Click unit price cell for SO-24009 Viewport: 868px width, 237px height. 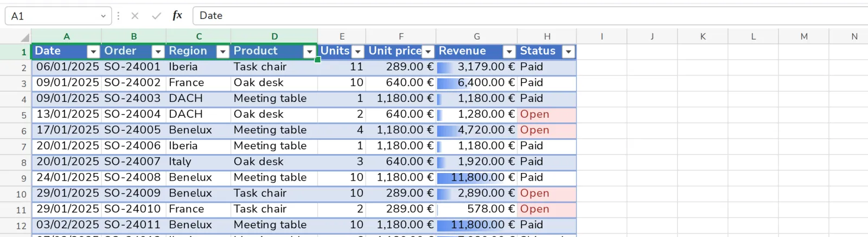(401, 193)
